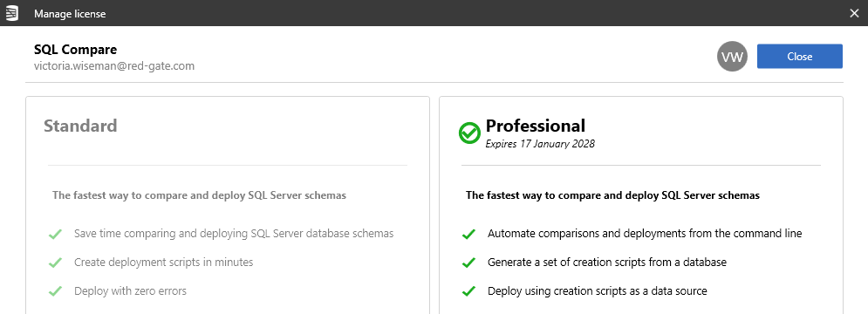868x314 pixels.
Task: Click the VW user avatar icon
Action: 732,57
